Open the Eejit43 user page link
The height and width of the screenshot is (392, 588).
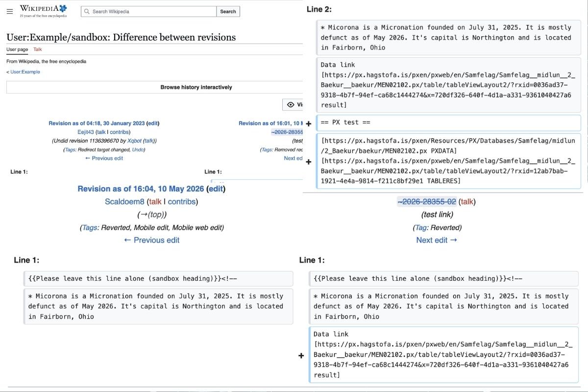point(86,132)
